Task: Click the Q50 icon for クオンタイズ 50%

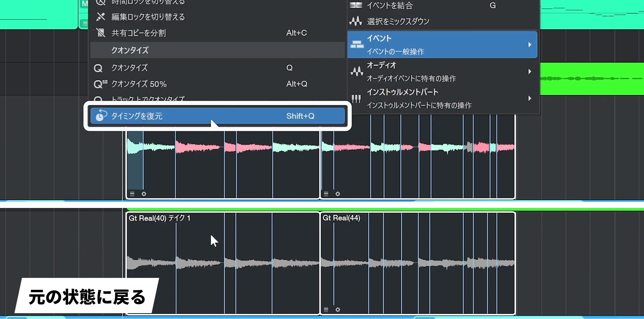Action: tap(100, 84)
